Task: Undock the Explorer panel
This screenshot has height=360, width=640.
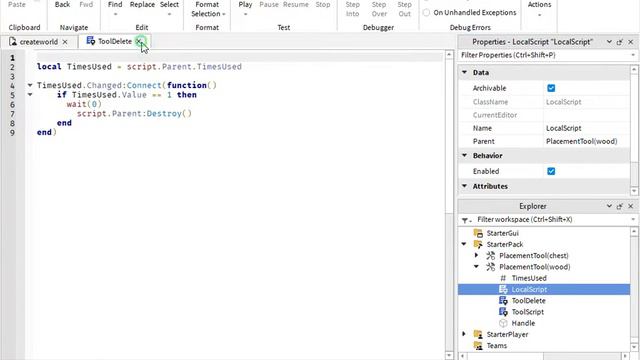Action: pyautogui.click(x=620, y=206)
